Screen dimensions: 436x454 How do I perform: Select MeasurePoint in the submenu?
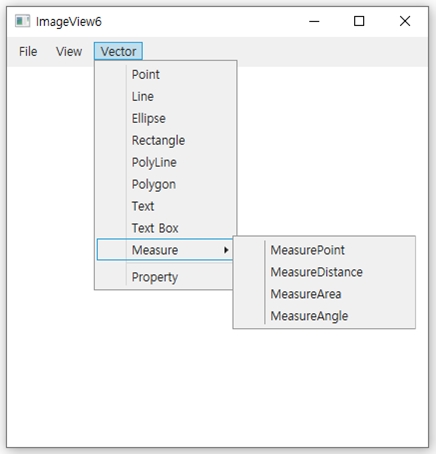point(324,250)
